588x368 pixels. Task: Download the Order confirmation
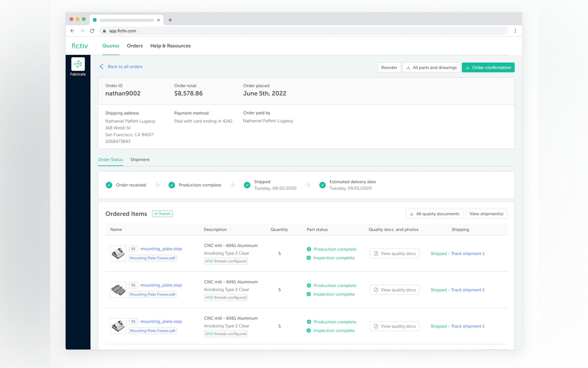tap(488, 67)
